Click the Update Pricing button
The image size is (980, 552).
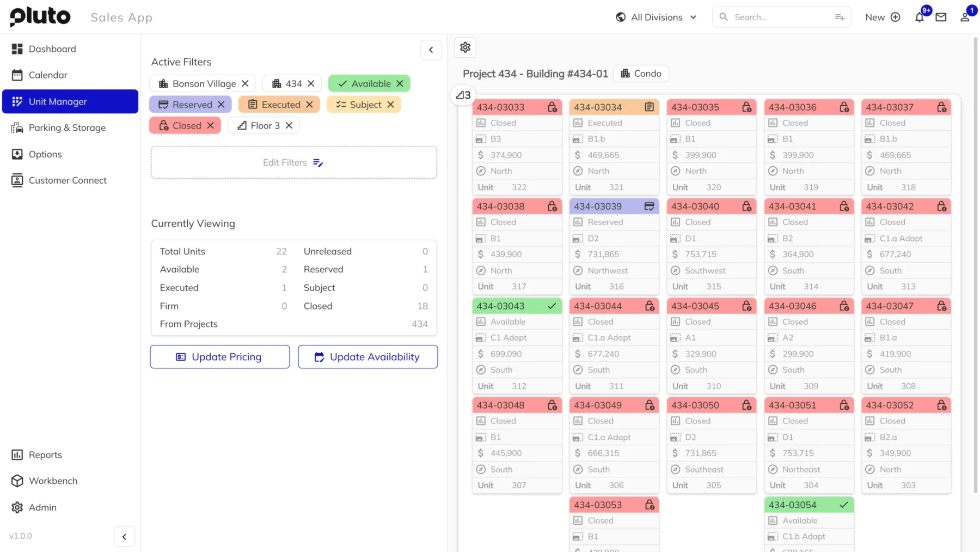(220, 357)
